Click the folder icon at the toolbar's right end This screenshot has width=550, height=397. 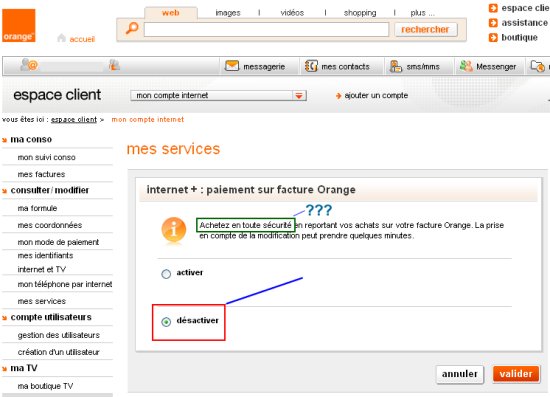(x=537, y=66)
